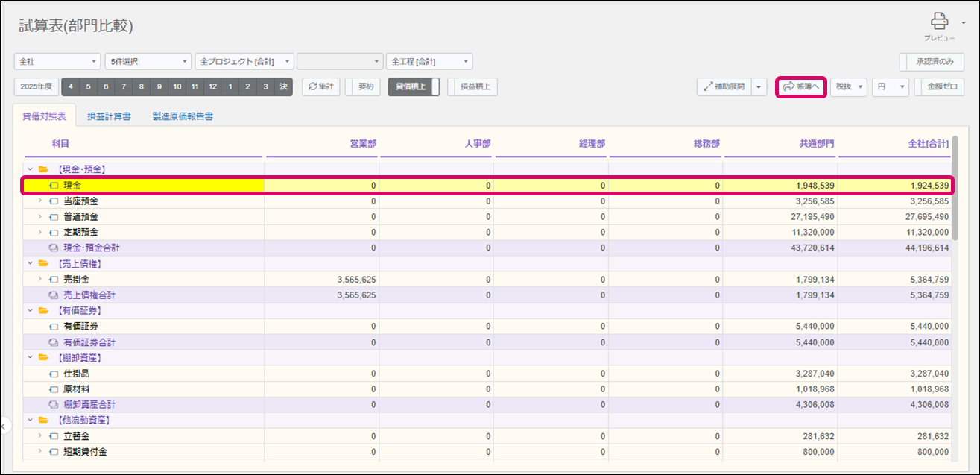
Task: Click the 現金・預金 folder icon
Action: 43,169
